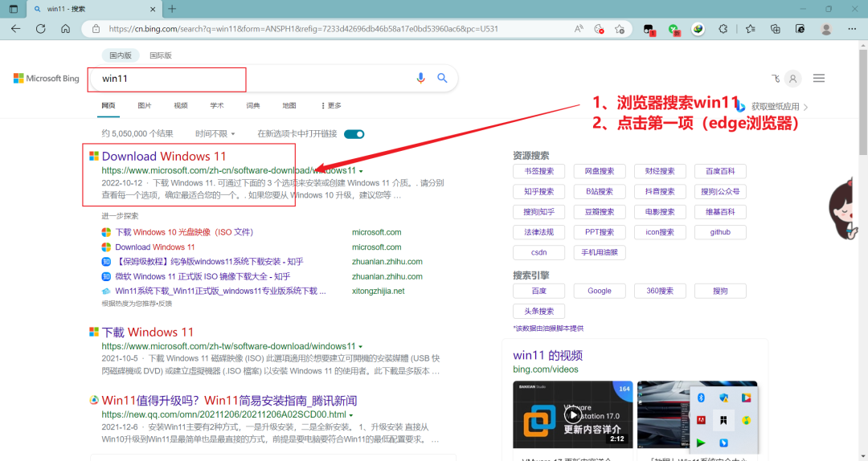Image resolution: width=868 pixels, height=461 pixels.
Task: Expand arrow after new.qq.com URL
Action: (351, 415)
